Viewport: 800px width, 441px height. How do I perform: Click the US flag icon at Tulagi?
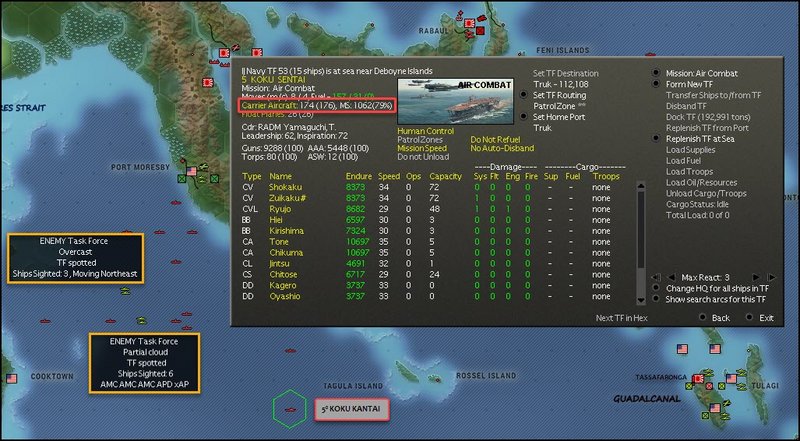pos(731,379)
